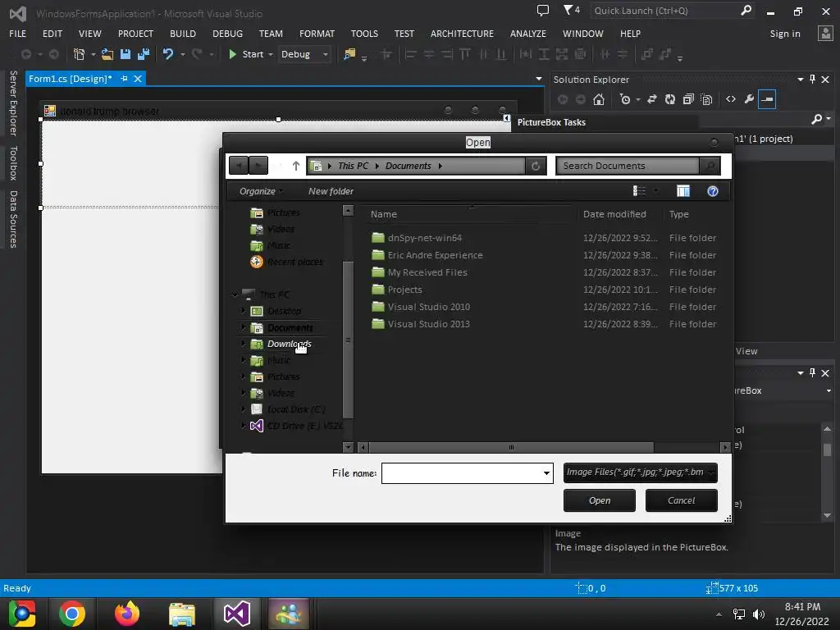Image resolution: width=840 pixels, height=630 pixels.
Task: Click the horizontal scrollbar in file list
Action: point(511,447)
